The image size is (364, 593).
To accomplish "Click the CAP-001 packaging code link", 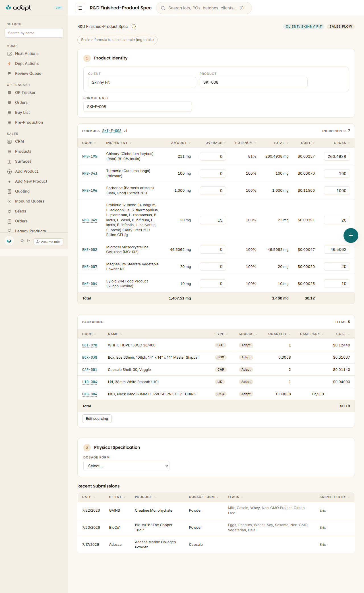I will (90, 370).
